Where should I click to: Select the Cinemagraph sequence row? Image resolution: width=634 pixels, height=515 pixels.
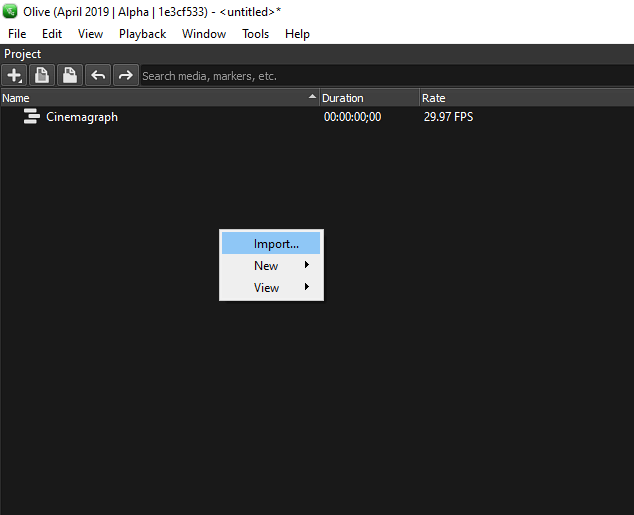click(x=317, y=116)
